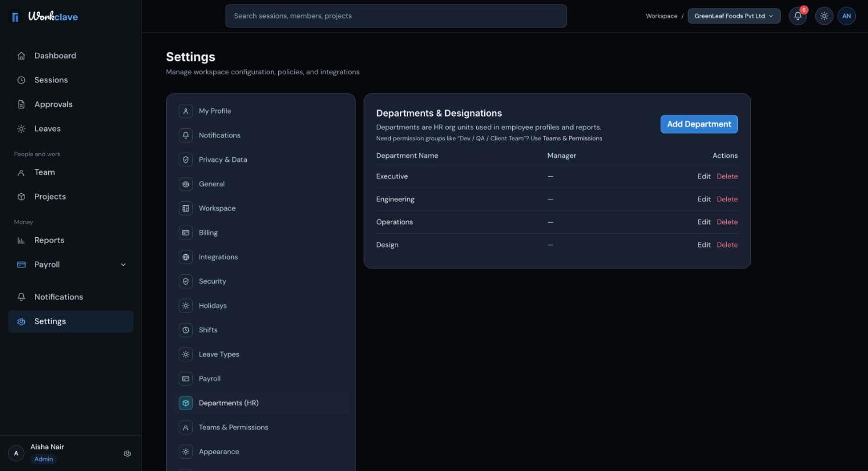Click the Add Department button

pyautogui.click(x=699, y=124)
